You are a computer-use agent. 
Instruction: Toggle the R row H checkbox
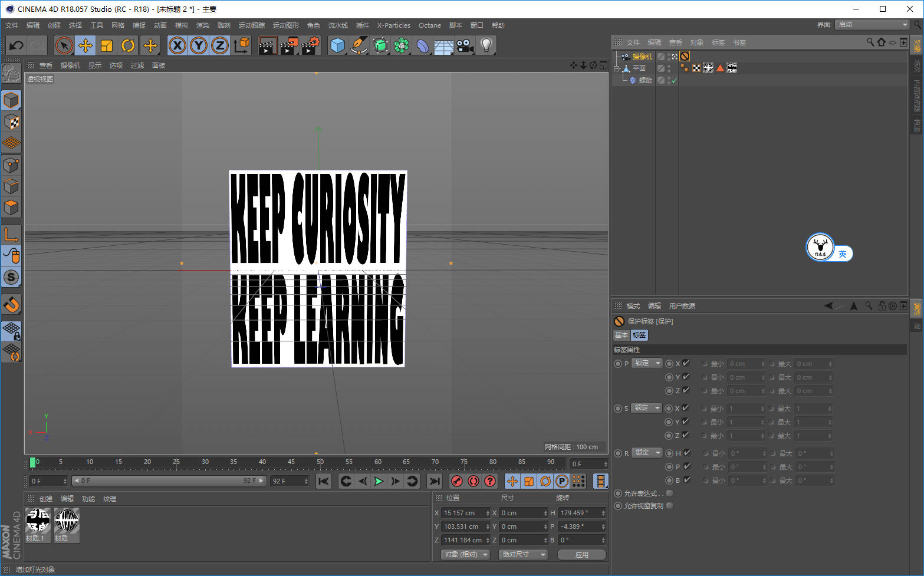point(687,453)
